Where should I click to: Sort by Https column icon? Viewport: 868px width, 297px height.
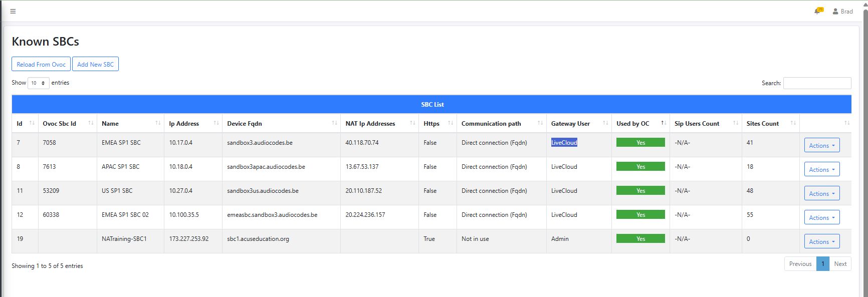(x=450, y=123)
